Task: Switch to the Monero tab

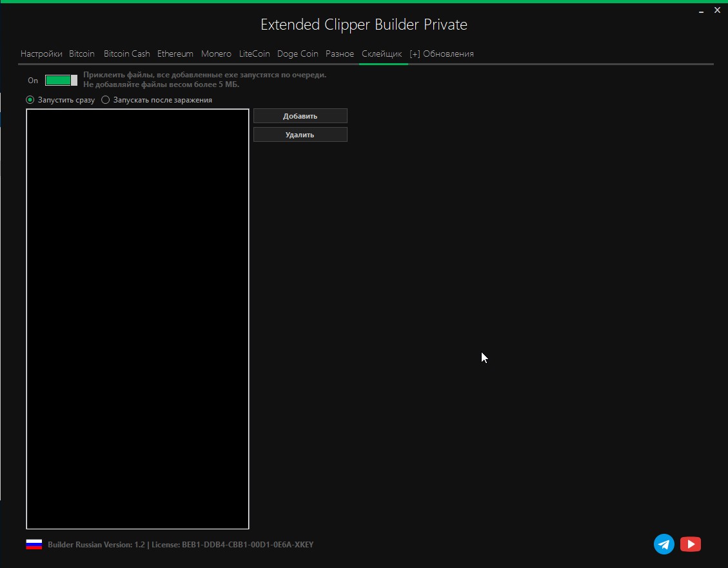Action: 216,54
